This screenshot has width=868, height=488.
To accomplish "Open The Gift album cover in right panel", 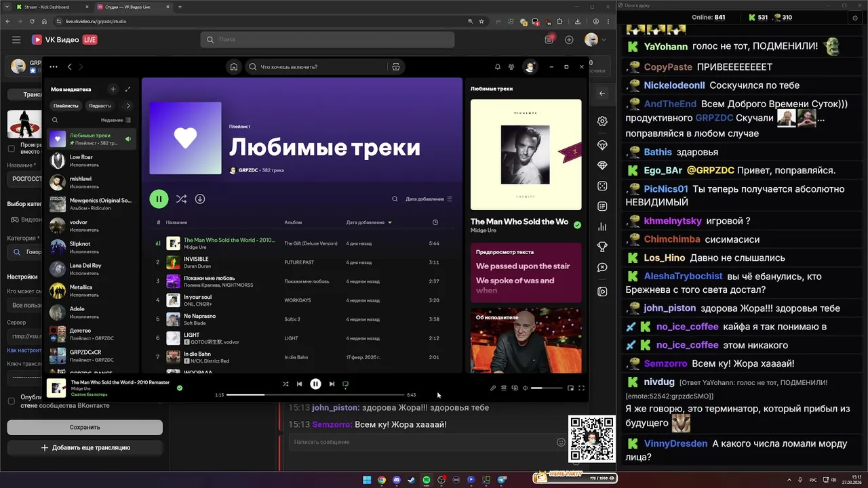I will [526, 155].
